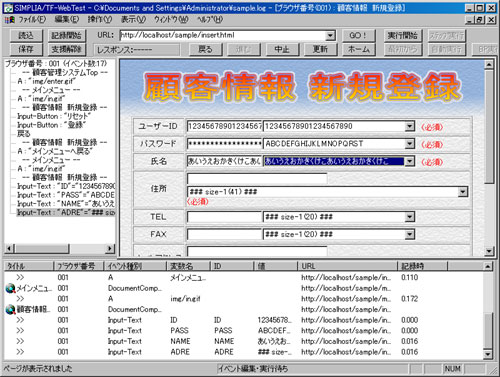Click the event list scroll down arrow
500x377 pixels.
pyautogui.click(x=488, y=354)
